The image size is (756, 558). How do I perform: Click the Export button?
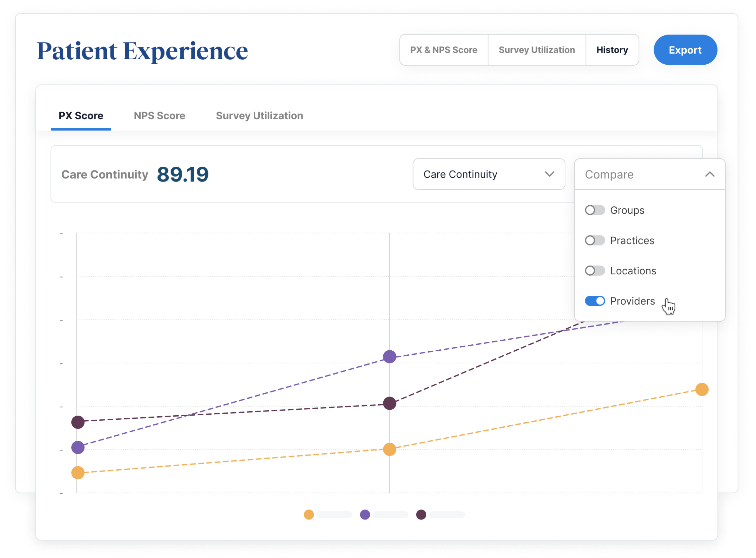(685, 50)
